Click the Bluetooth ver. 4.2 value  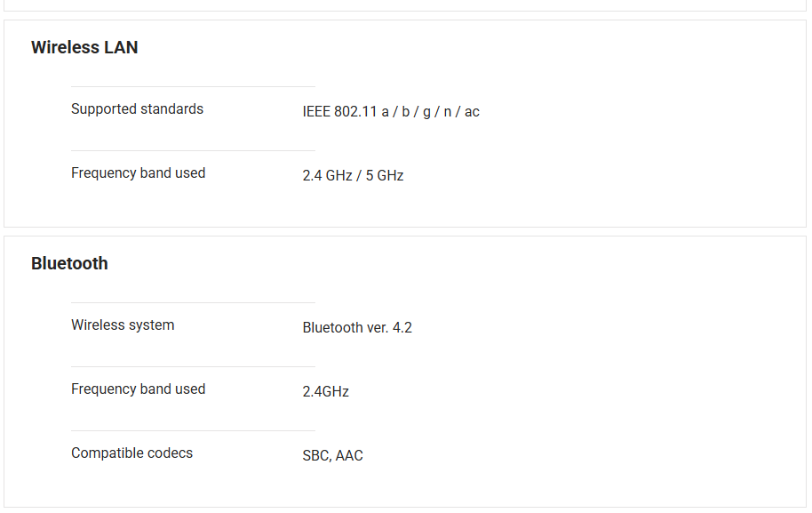[x=357, y=328]
